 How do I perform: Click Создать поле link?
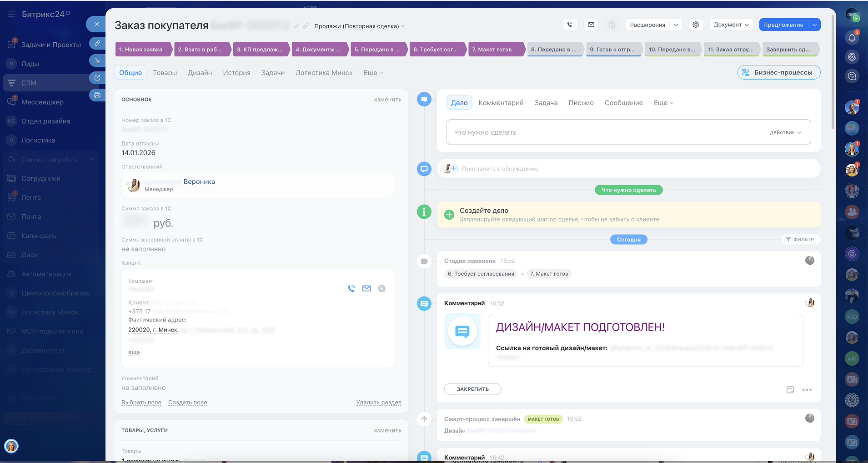click(x=188, y=403)
